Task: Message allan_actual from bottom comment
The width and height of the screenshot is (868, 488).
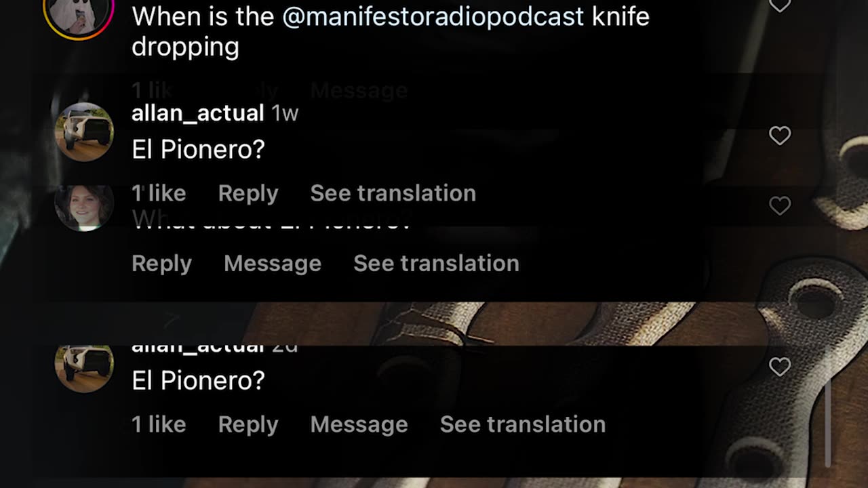Action: pos(359,424)
